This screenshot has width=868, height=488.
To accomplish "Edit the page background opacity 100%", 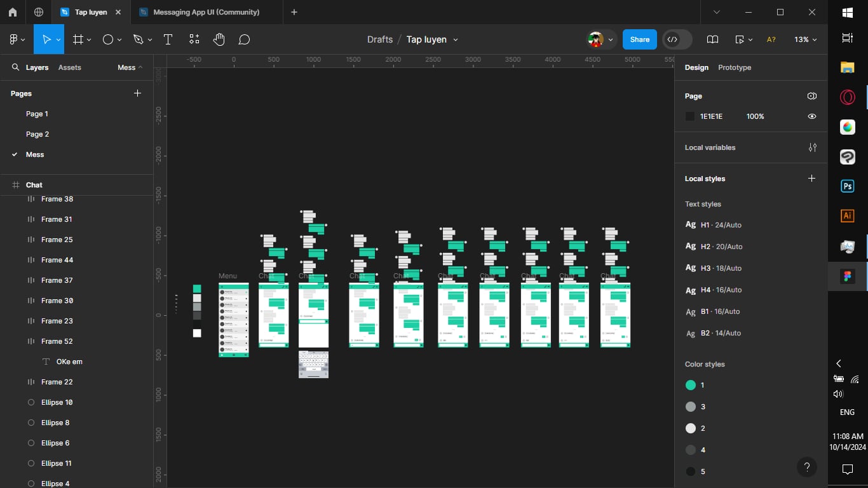I will pos(756,116).
